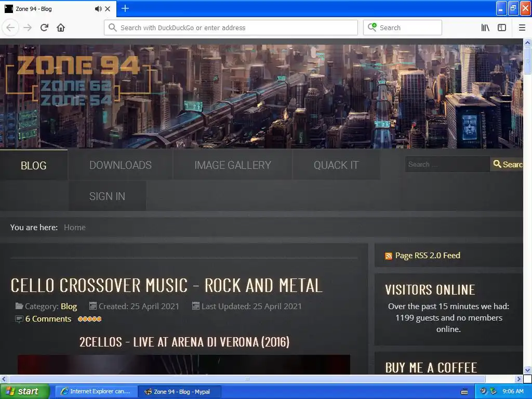Go forward with the forward arrow
The image size is (532, 399).
(28, 28)
